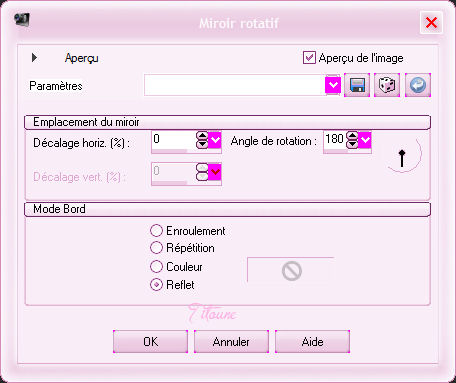The width and height of the screenshot is (456, 383).
Task: Expand the Aperçu preview triangle
Action: pos(34,58)
